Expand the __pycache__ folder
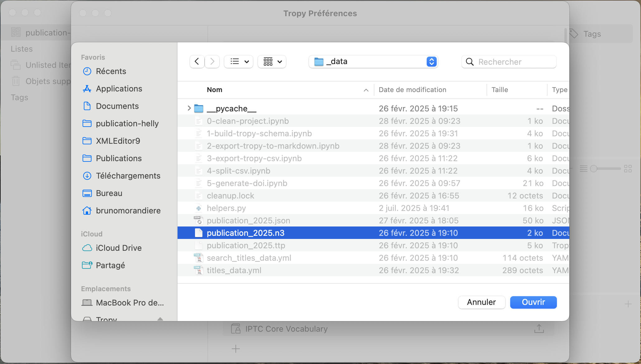The height and width of the screenshot is (364, 641). [189, 108]
